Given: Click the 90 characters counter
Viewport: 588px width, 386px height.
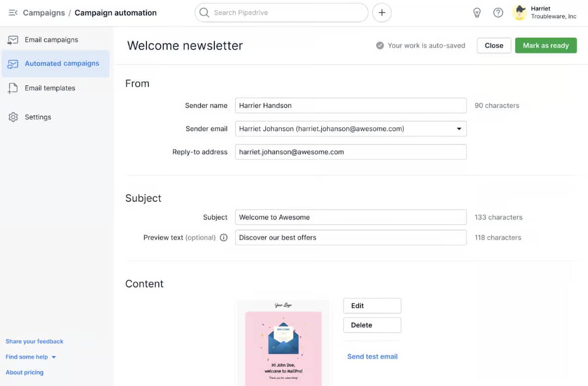Looking at the screenshot, I should point(497,105).
